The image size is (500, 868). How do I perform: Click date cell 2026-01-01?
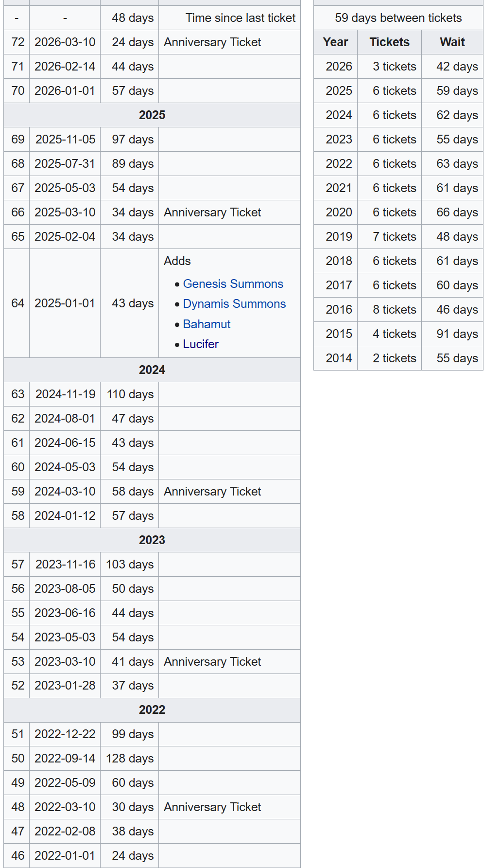pos(65,91)
